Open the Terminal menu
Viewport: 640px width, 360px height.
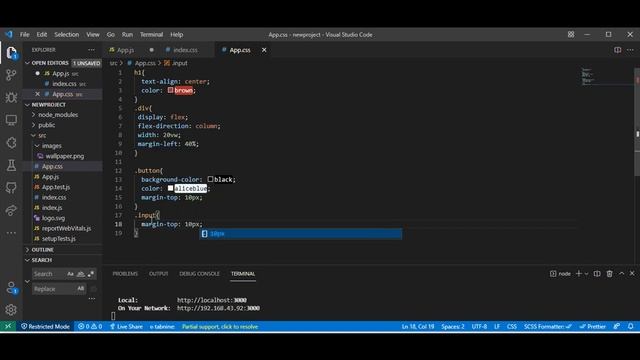pos(151,35)
